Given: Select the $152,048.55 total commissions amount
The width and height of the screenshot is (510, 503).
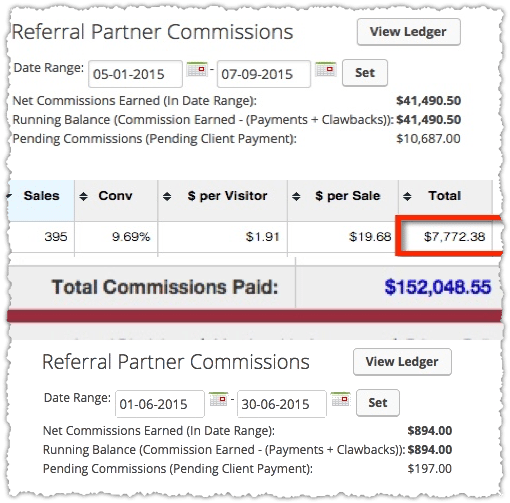Looking at the screenshot, I should point(438,287).
